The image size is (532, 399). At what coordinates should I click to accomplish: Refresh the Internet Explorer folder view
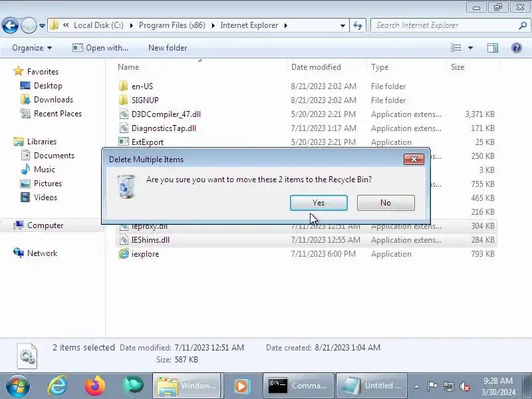[x=358, y=26]
